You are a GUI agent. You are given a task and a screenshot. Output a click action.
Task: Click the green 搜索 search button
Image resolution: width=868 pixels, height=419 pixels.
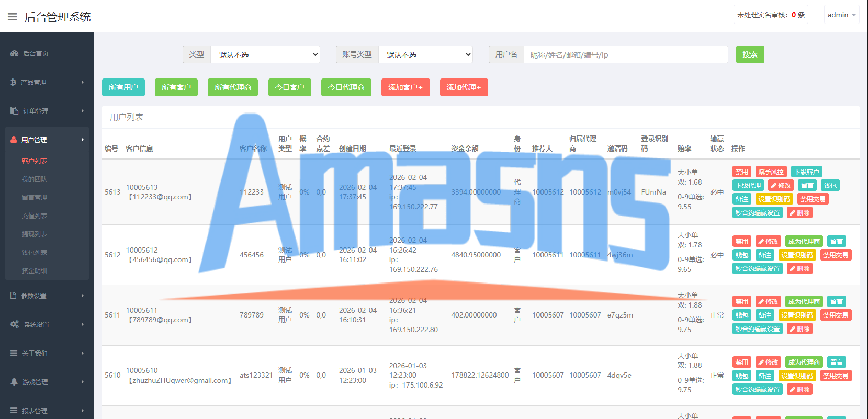(x=750, y=54)
